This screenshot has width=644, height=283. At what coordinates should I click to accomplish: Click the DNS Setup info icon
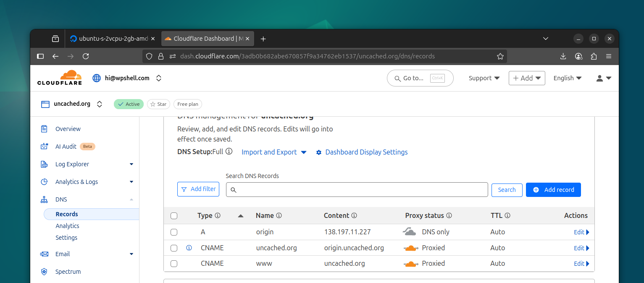pos(229,151)
